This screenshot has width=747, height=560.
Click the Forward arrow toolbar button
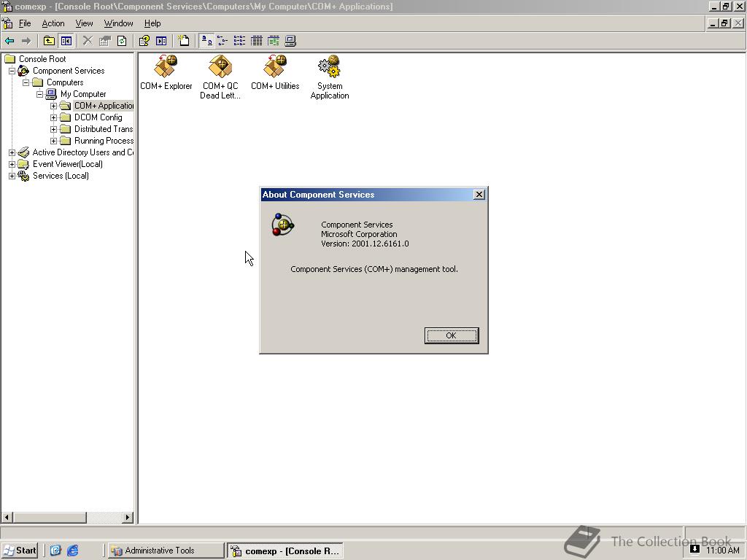click(x=26, y=41)
